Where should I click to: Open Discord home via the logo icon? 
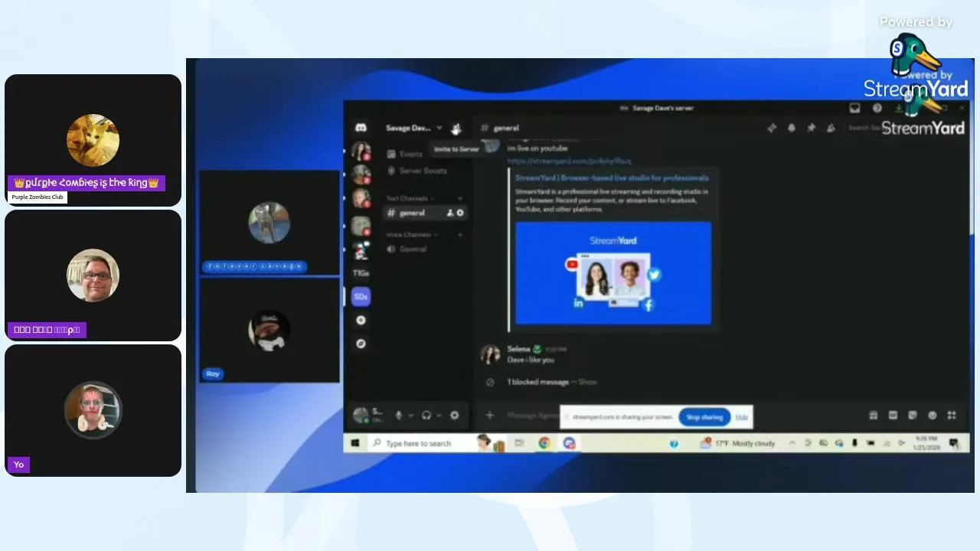coord(361,128)
